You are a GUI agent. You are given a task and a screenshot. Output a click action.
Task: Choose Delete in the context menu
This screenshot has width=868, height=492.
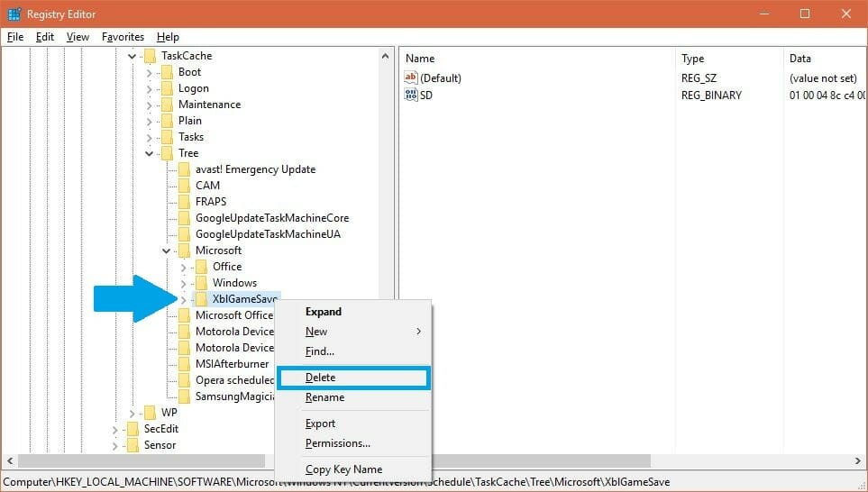pos(353,378)
